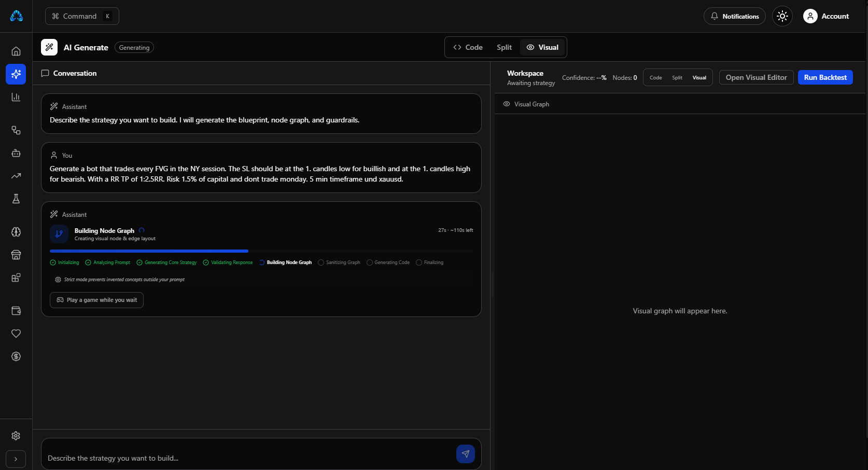Click the 'Awaiting strategy' status text
The height and width of the screenshot is (470, 868).
tap(531, 83)
